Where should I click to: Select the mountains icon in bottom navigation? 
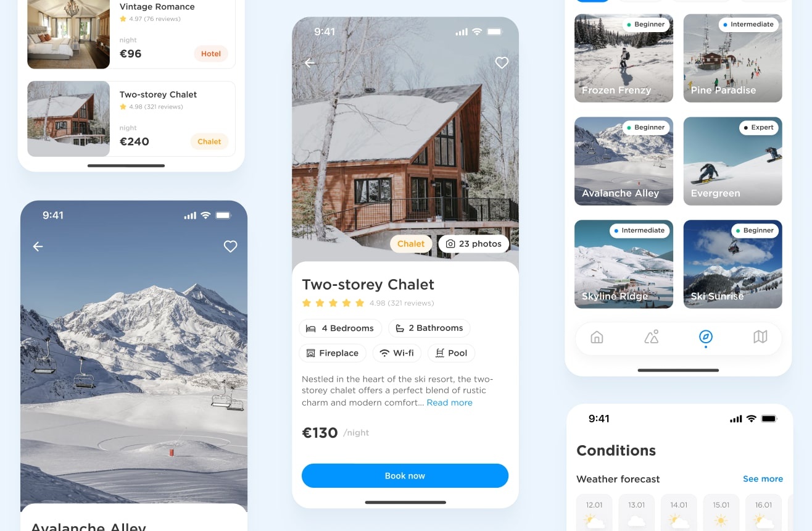(651, 337)
